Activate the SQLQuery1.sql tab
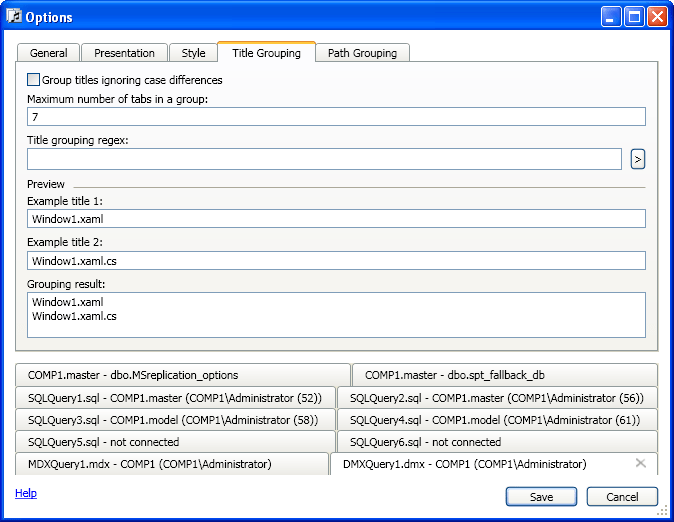 tap(175, 398)
